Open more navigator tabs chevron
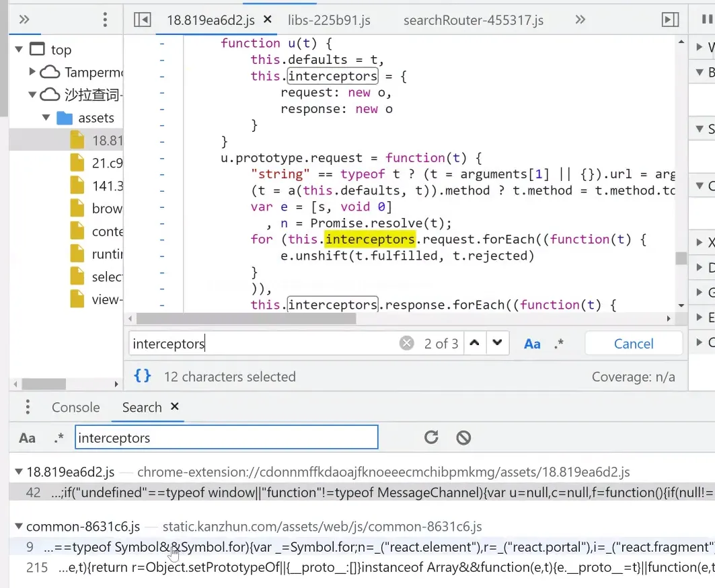Viewport: 715px width, 588px height. [x=24, y=20]
